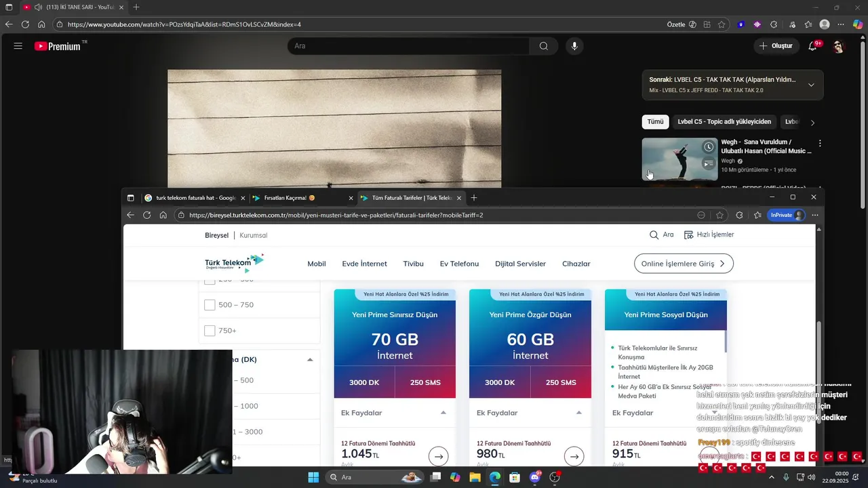Click Özetle in the YouTube browser address bar
868x488 pixels.
[676, 24]
